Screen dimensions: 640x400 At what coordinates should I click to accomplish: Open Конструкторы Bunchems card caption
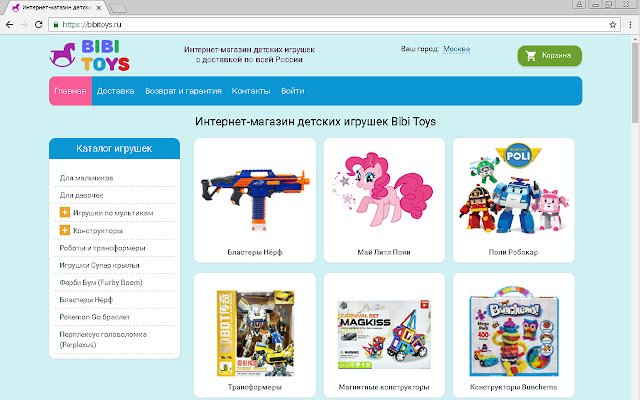[513, 387]
